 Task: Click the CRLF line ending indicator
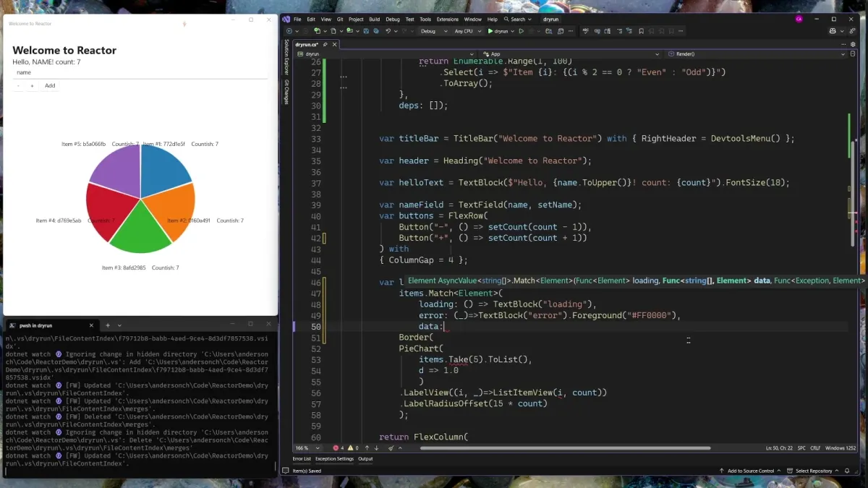pyautogui.click(x=815, y=448)
